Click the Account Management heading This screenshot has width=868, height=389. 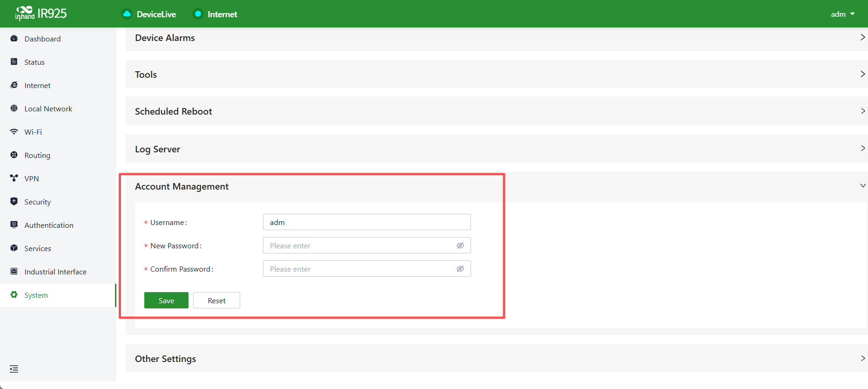click(x=182, y=186)
